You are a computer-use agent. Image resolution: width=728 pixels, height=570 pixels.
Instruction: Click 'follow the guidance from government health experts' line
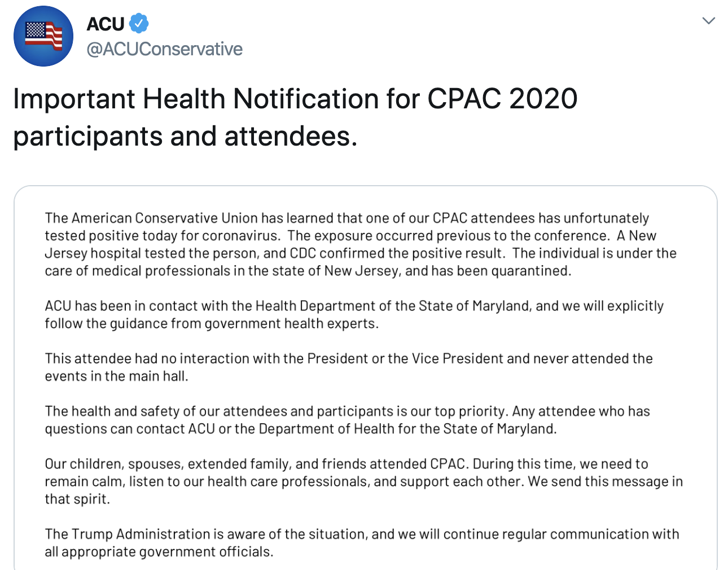[x=212, y=324]
